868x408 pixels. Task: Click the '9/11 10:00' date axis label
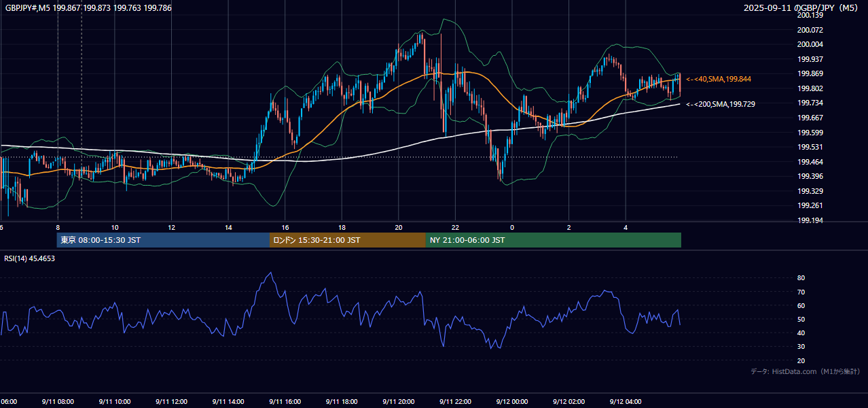pyautogui.click(x=115, y=402)
